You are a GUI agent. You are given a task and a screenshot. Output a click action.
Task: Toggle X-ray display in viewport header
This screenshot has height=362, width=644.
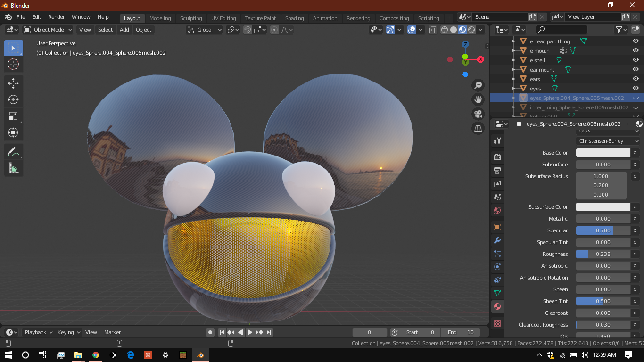click(x=433, y=30)
